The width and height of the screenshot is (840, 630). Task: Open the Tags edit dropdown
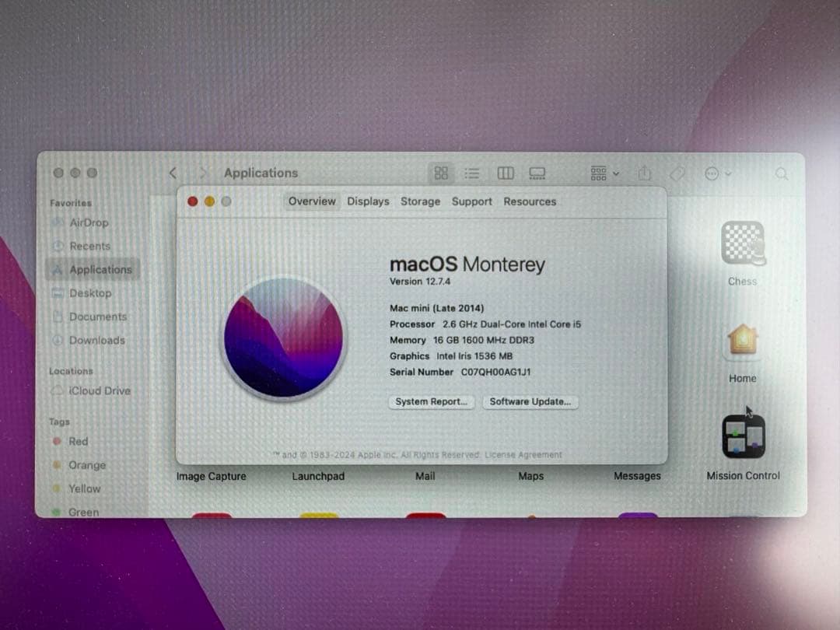[677, 173]
